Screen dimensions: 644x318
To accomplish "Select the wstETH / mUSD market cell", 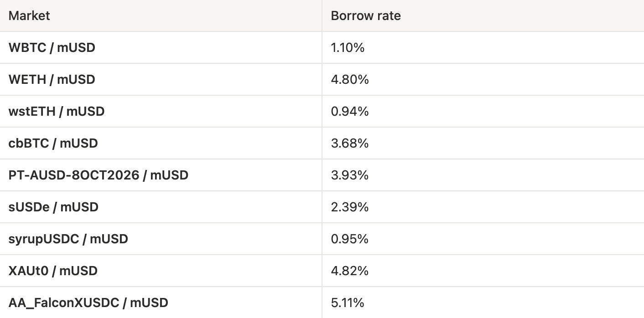I will click(161, 111).
